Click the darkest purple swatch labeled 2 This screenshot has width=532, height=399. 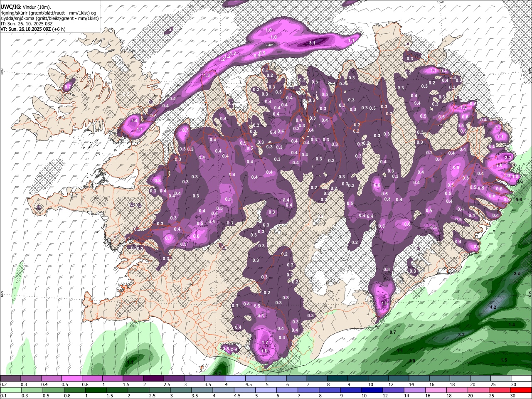[153, 379]
